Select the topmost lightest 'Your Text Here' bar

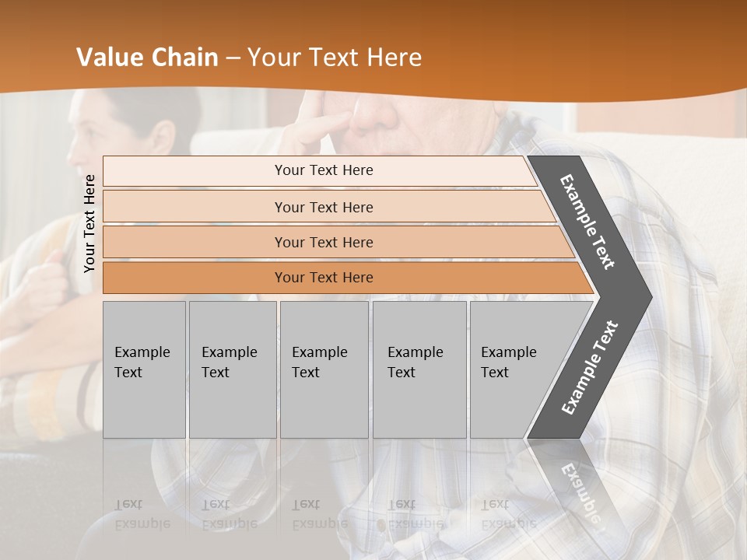tap(323, 170)
